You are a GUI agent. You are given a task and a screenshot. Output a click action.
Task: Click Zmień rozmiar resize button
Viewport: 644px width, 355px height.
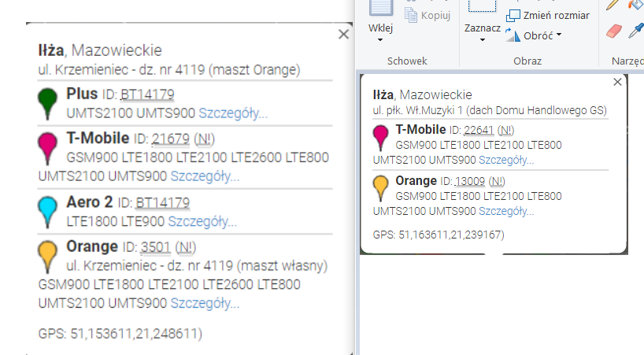point(548,15)
